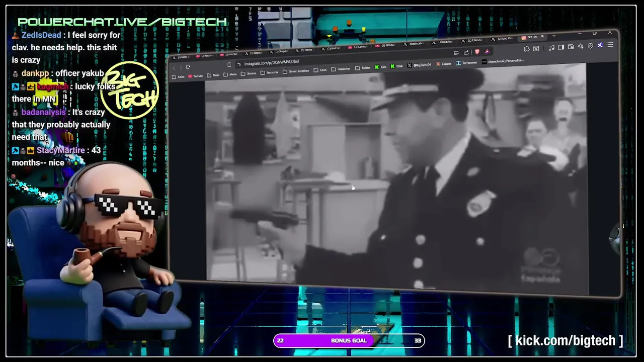Click the POWERCHAT.LIVE/BIGTECH header text
The height and width of the screenshot is (362, 644).
coord(122,22)
